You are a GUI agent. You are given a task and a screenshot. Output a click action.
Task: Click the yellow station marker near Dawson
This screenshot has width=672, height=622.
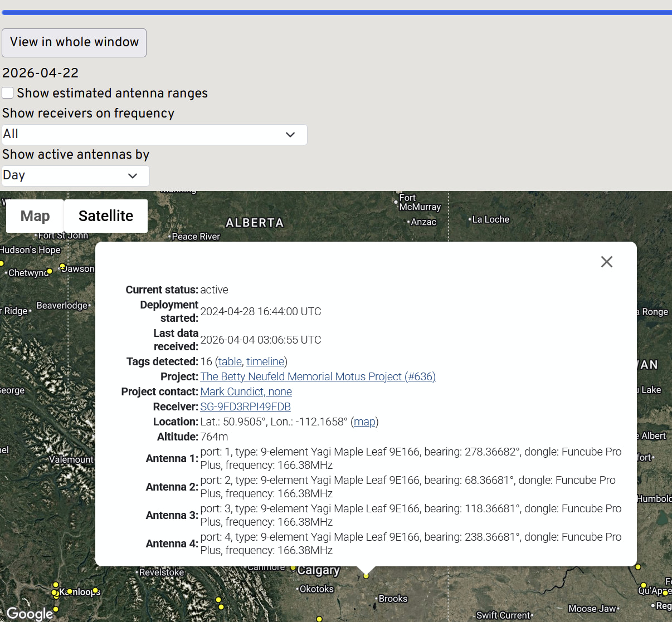(x=62, y=266)
